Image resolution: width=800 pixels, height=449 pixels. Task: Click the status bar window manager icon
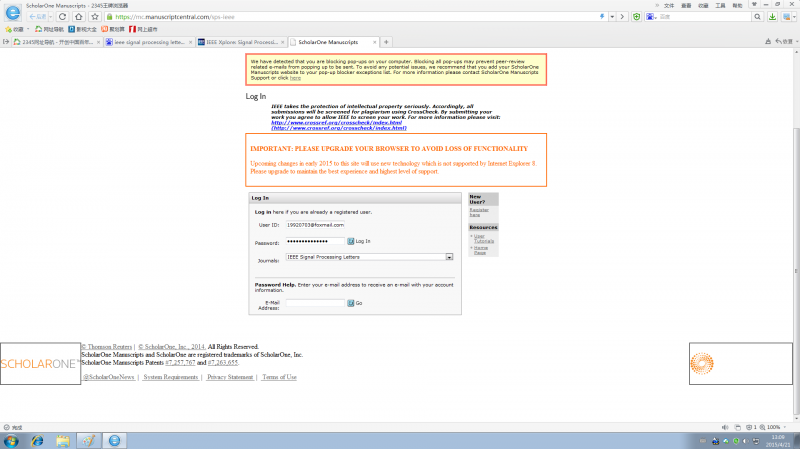tap(738, 427)
